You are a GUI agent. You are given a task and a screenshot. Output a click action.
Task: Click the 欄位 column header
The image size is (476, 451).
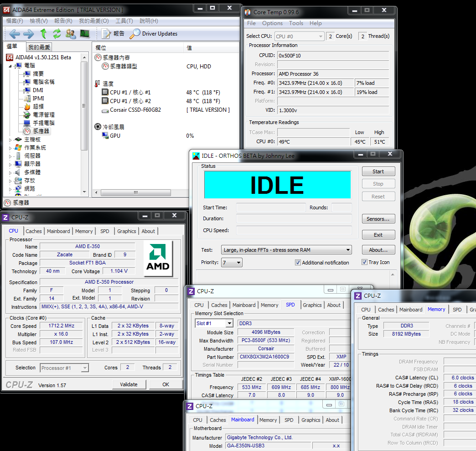(x=138, y=48)
